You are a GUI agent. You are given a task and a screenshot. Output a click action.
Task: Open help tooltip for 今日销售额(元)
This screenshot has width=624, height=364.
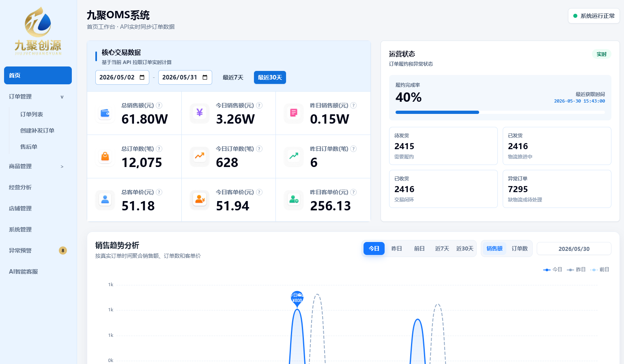(259, 105)
